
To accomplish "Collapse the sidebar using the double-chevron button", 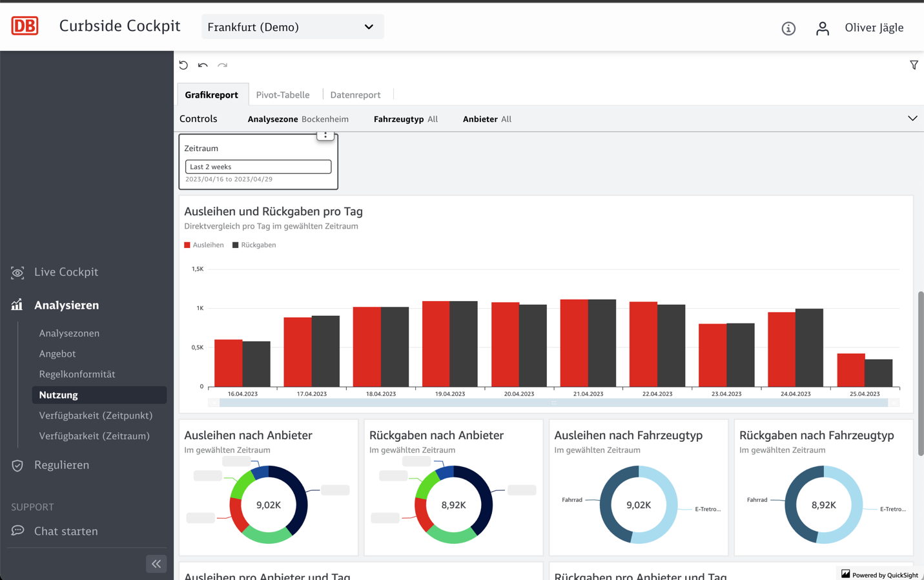I will click(156, 563).
